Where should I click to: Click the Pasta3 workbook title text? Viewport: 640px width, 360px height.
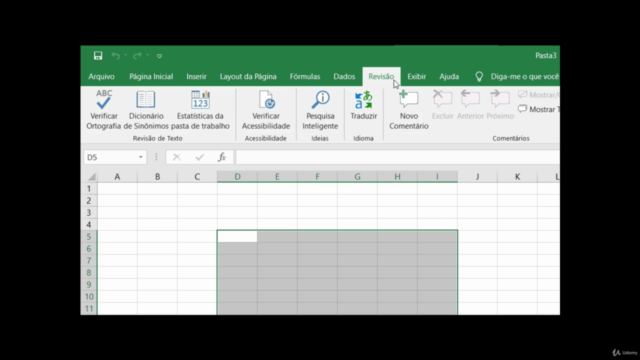546,56
